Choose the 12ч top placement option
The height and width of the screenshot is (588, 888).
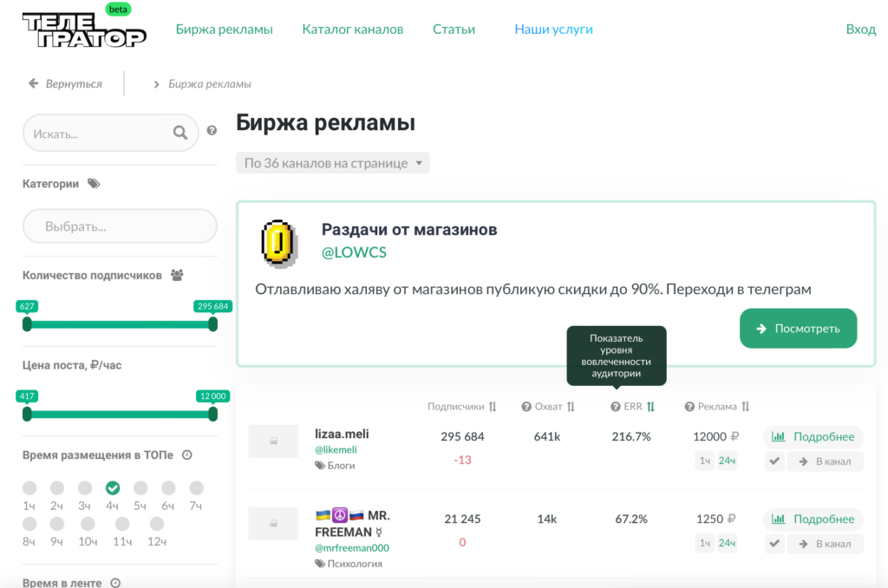156,524
